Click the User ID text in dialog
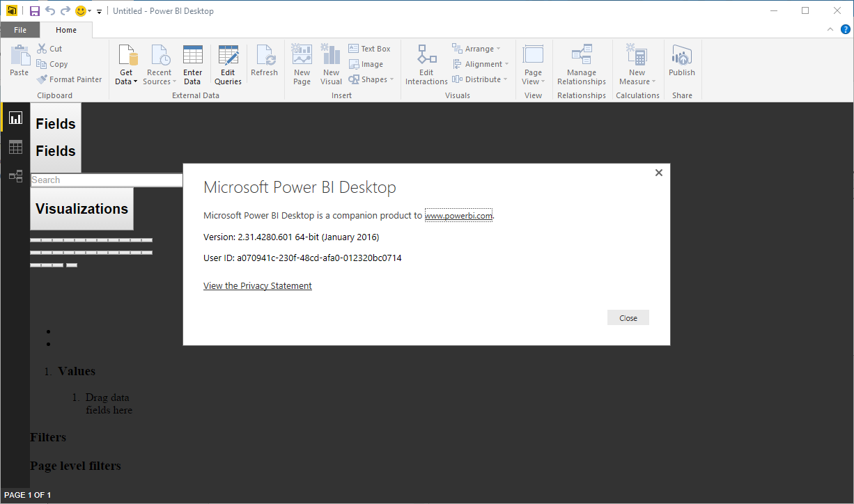The image size is (854, 504). (x=302, y=258)
